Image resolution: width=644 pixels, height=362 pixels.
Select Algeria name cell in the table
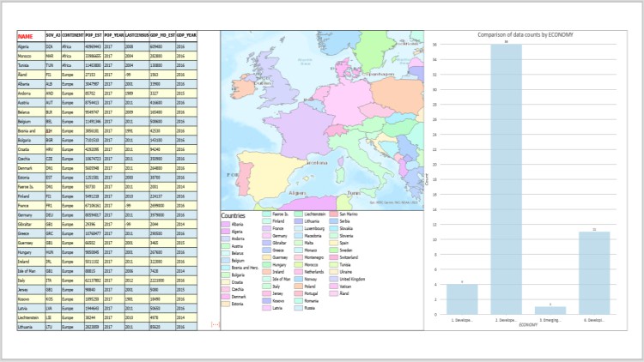(31, 46)
